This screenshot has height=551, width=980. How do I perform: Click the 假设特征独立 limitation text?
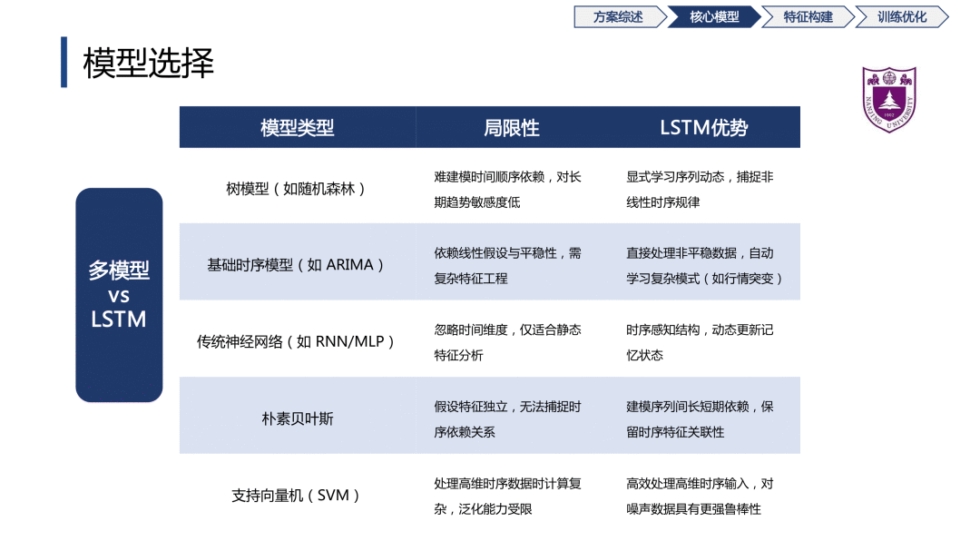coord(507,419)
